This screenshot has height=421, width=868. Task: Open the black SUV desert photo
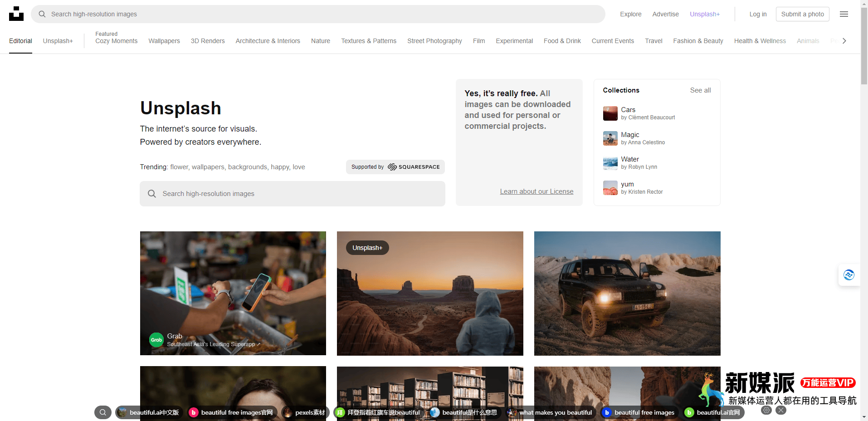627,294
